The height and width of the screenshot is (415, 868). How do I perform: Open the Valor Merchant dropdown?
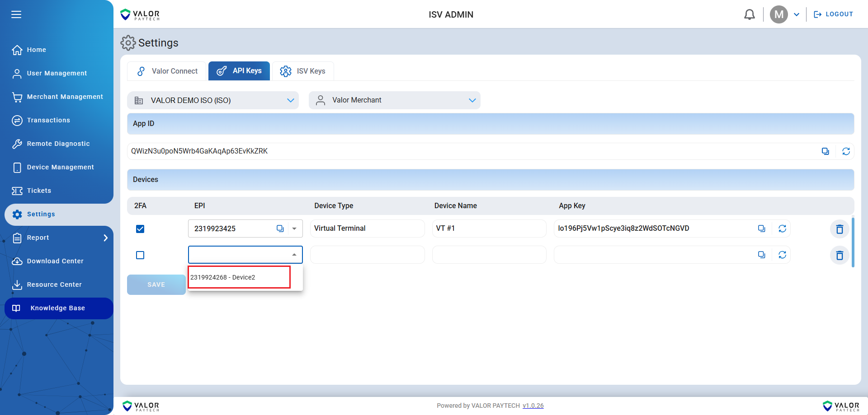395,100
